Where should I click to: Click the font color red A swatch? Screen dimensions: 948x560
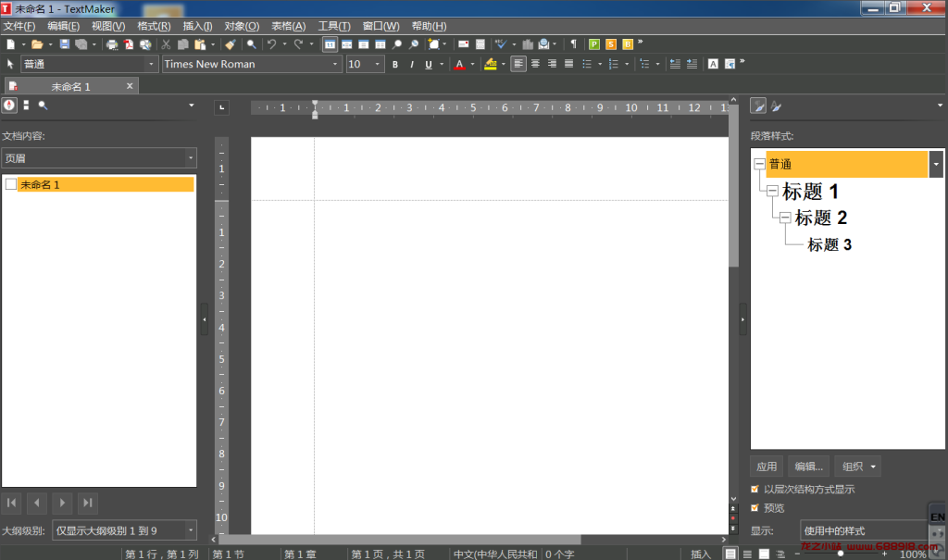coord(459,64)
